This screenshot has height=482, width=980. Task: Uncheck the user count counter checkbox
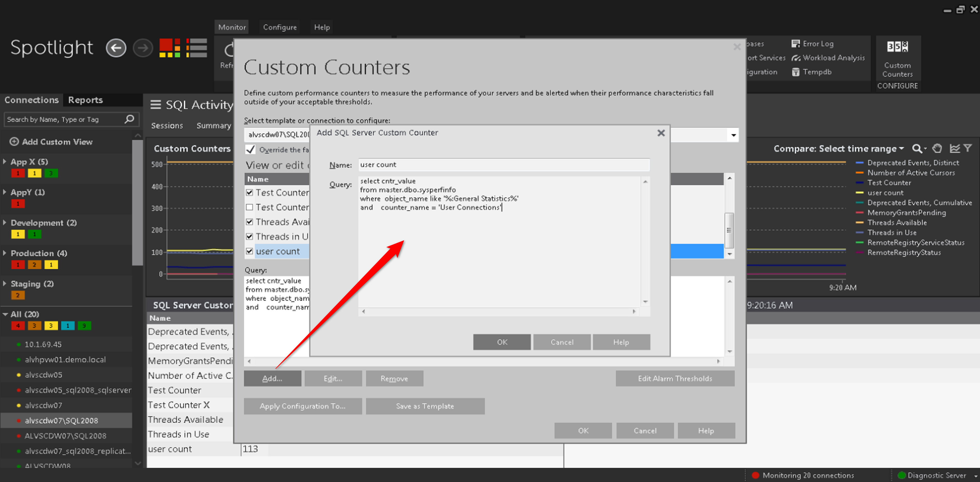tap(250, 251)
